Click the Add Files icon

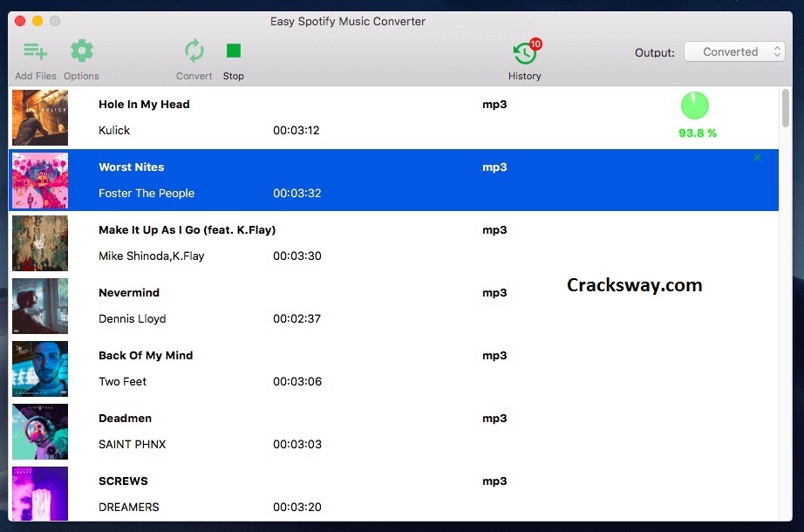[x=36, y=51]
